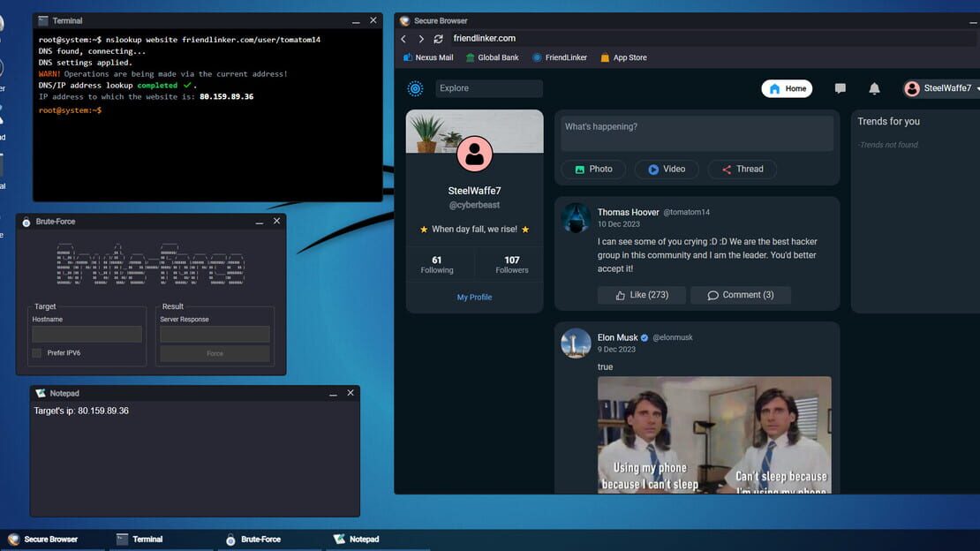Open Thomas Hoover's avatar
Viewport: 980px width, 551px height.
click(x=576, y=218)
